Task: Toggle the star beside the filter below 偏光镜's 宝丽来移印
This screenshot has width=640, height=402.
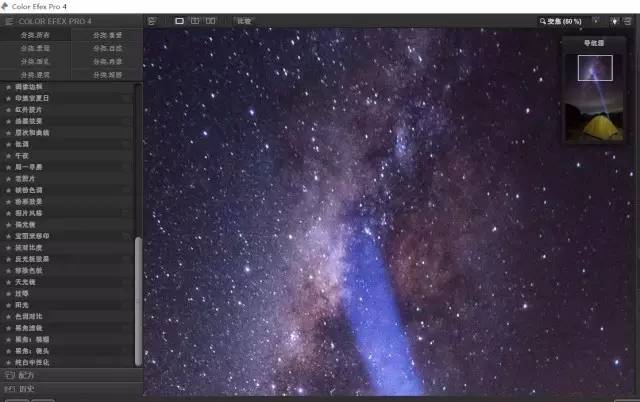Action: point(8,248)
